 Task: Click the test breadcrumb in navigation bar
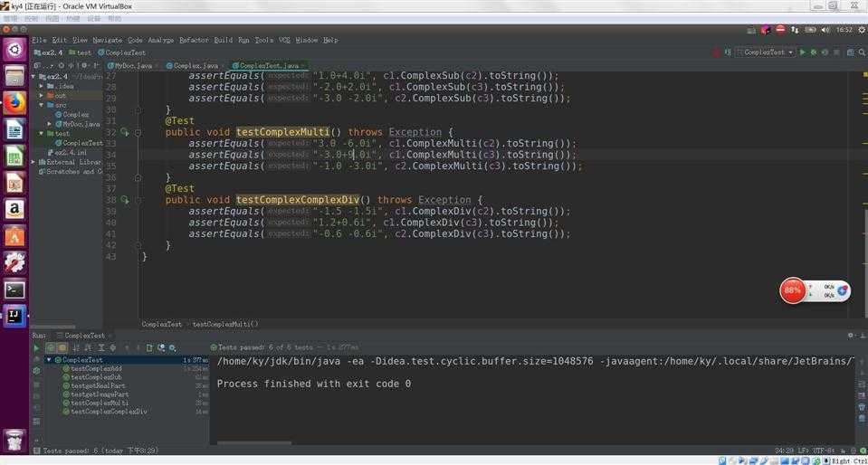81,52
